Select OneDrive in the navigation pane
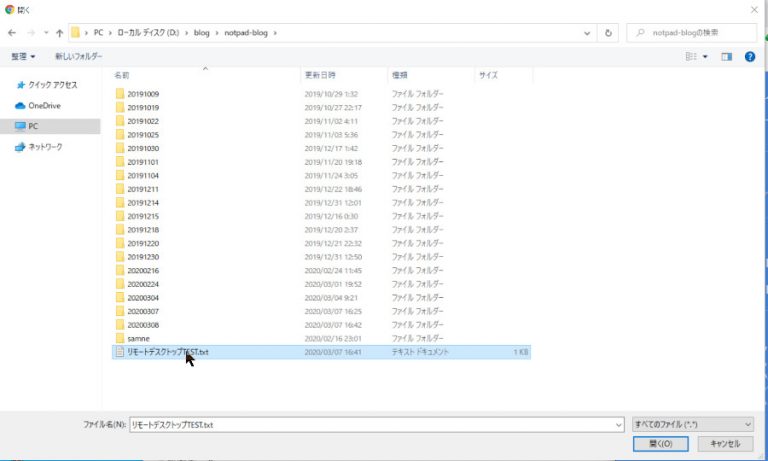 pos(43,105)
